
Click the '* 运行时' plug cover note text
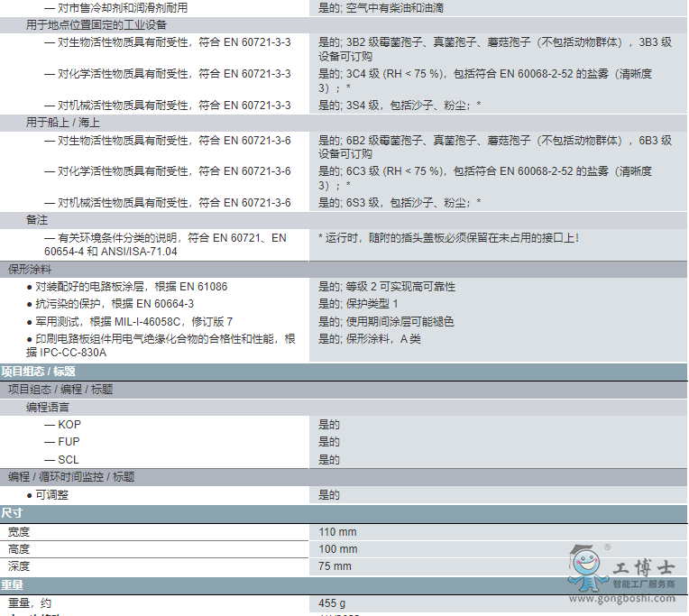click(x=449, y=238)
